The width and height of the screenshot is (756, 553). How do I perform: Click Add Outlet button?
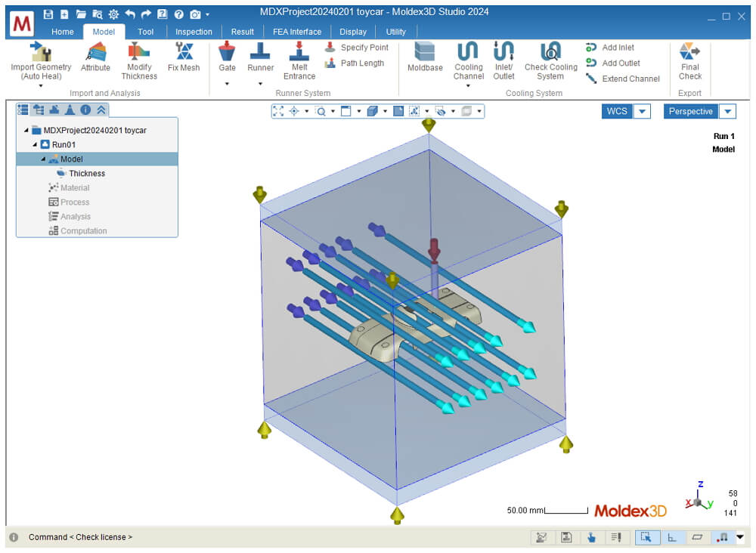pyautogui.click(x=613, y=63)
